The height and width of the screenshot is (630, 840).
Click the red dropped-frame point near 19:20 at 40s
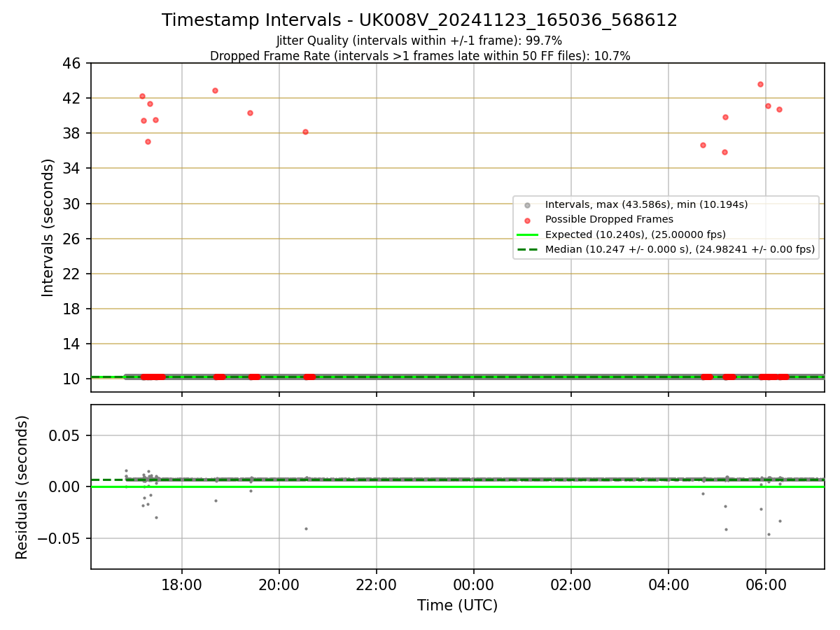click(250, 113)
